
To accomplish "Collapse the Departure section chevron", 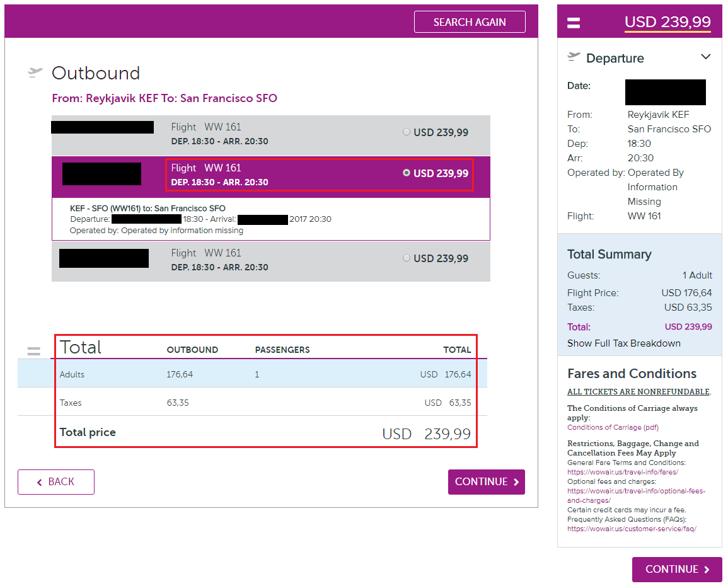I will 706,57.
